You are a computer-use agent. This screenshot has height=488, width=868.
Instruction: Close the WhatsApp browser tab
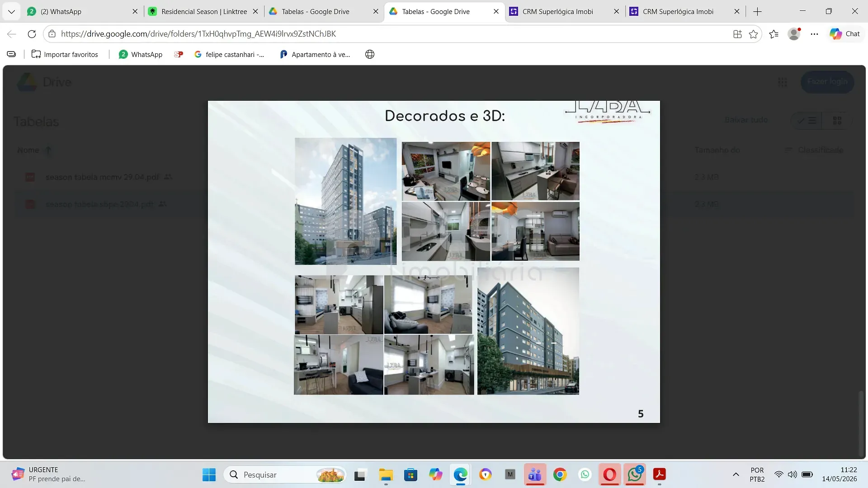pyautogui.click(x=135, y=12)
